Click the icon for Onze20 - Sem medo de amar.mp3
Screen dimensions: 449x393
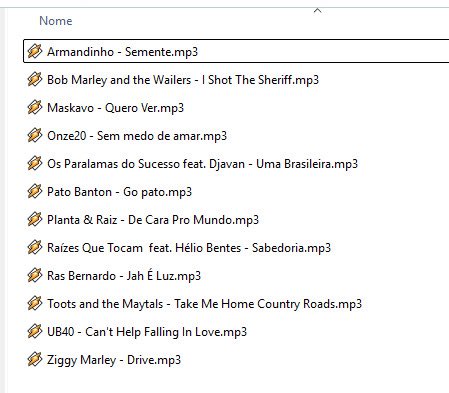point(35,135)
